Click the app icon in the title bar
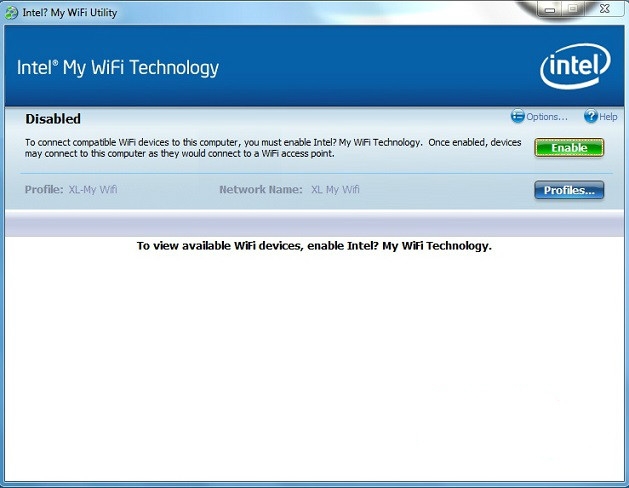629x488 pixels. pyautogui.click(x=11, y=12)
